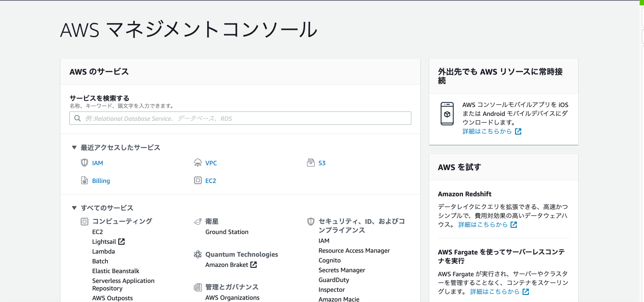
Task: Click 詳細はこちらから in the mobile app panel
Action: (x=487, y=131)
